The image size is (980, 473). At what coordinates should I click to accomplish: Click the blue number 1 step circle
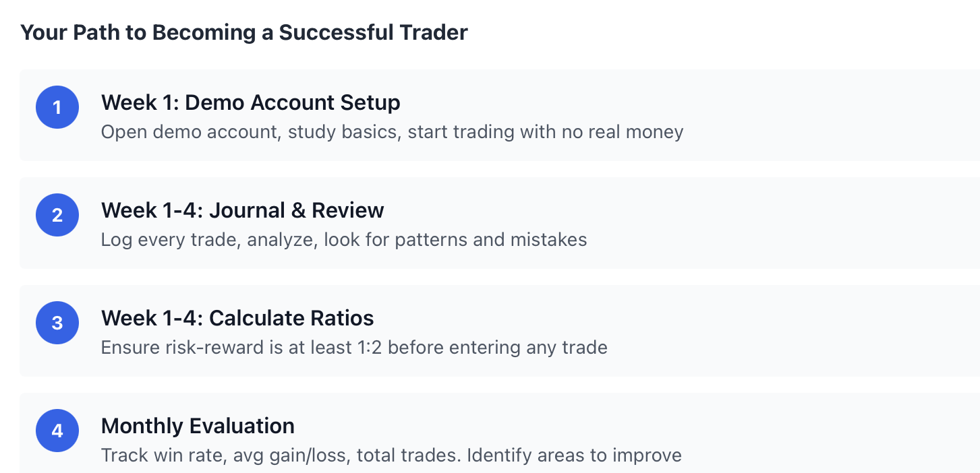click(x=57, y=107)
